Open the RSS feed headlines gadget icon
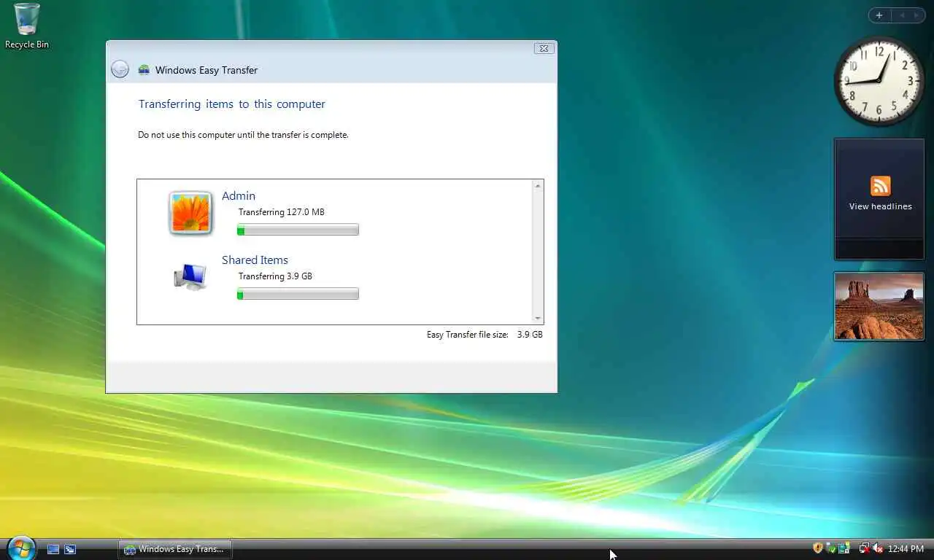934x560 pixels. coord(880,185)
